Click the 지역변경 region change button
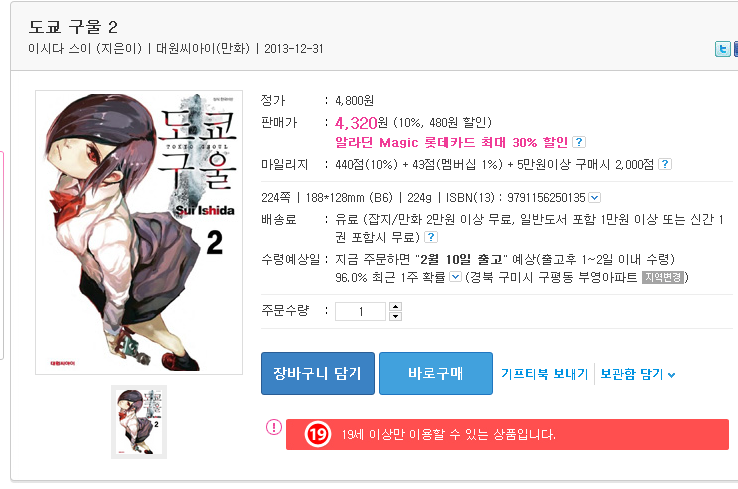This screenshot has height=489, width=738. click(x=663, y=277)
